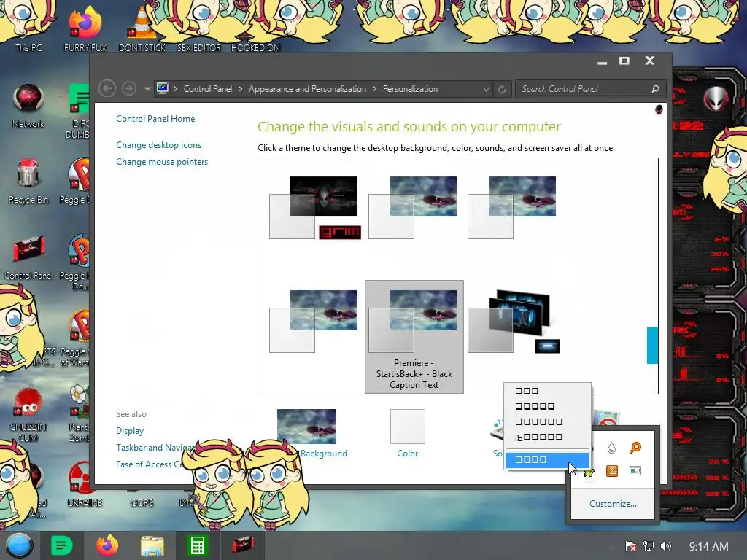Select Premiere StartIsBack+ Black Caption theme
Image resolution: width=747 pixels, height=560 pixels.
(414, 337)
